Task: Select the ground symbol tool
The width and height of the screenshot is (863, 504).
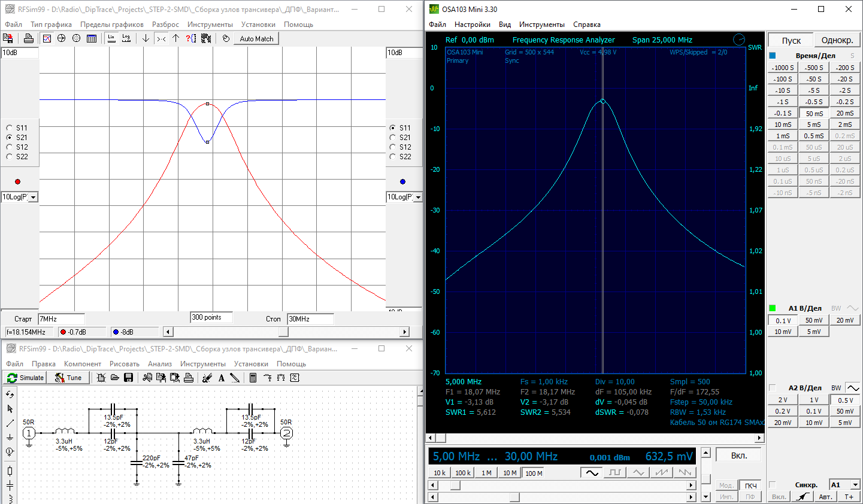Action: (10, 438)
